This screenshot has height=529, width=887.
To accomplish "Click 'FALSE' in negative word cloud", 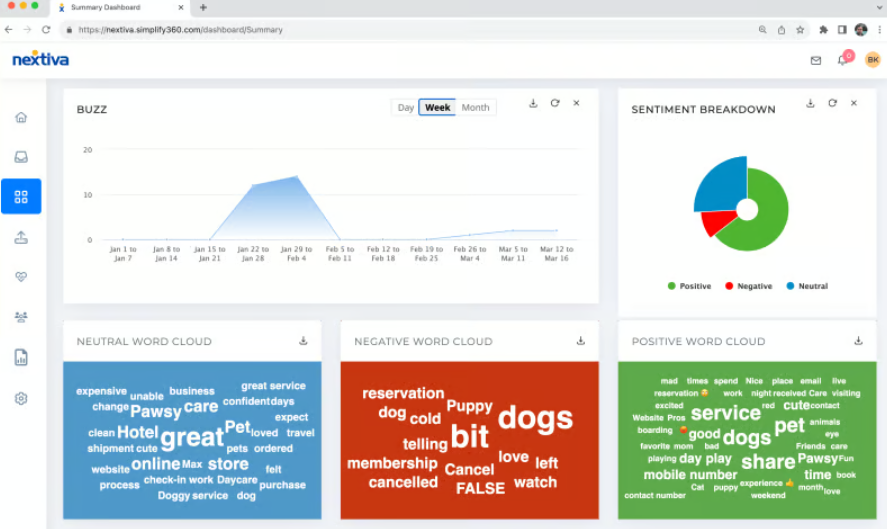I will pos(480,488).
